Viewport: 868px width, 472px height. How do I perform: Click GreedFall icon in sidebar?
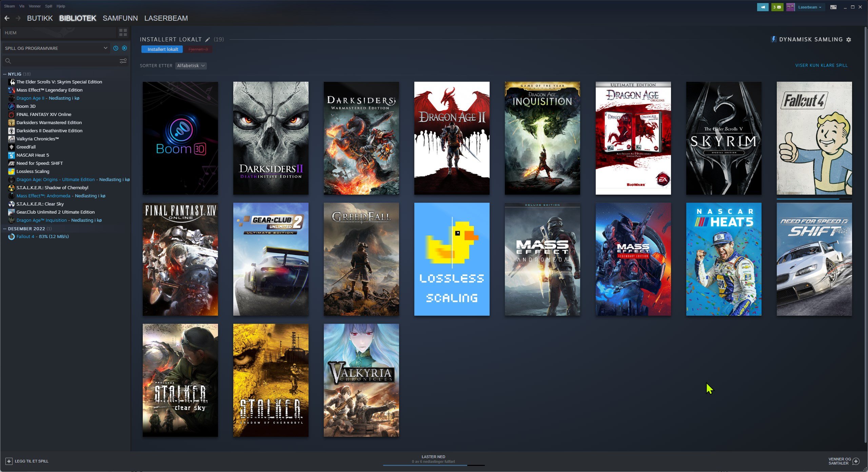click(12, 147)
